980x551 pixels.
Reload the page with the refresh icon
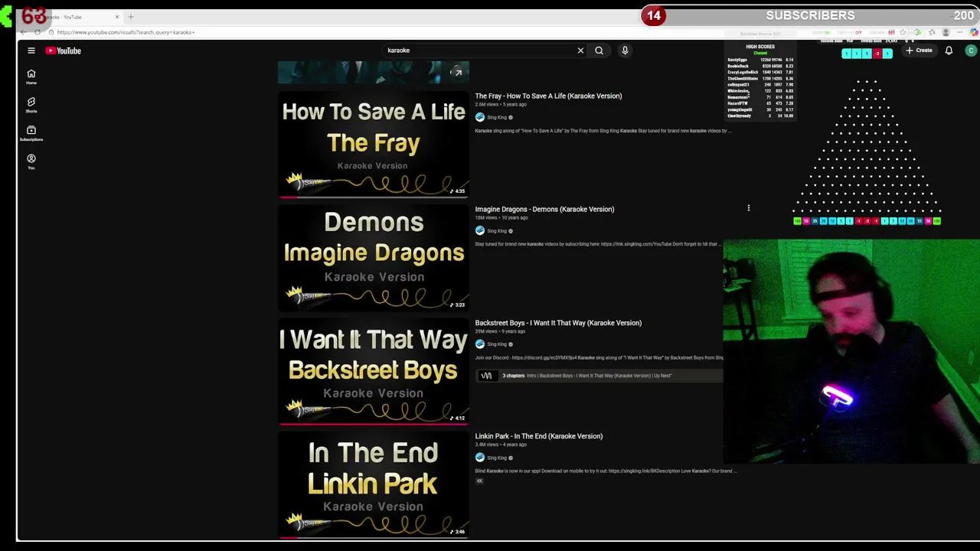(x=37, y=32)
